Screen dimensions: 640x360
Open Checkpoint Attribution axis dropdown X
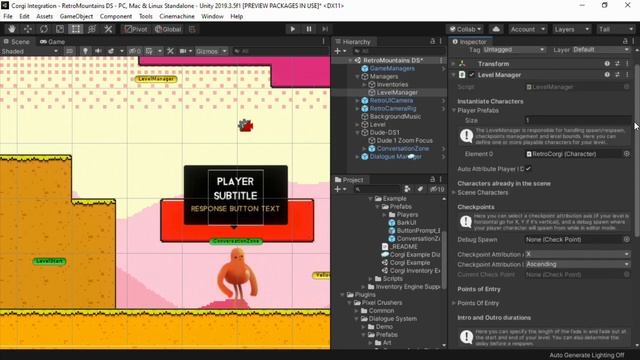click(578, 254)
